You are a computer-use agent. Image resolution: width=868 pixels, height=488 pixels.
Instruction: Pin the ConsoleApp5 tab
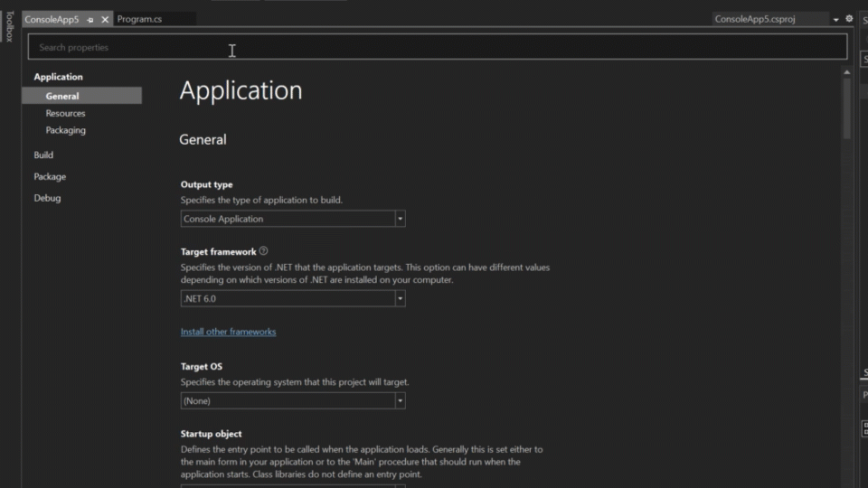point(90,19)
